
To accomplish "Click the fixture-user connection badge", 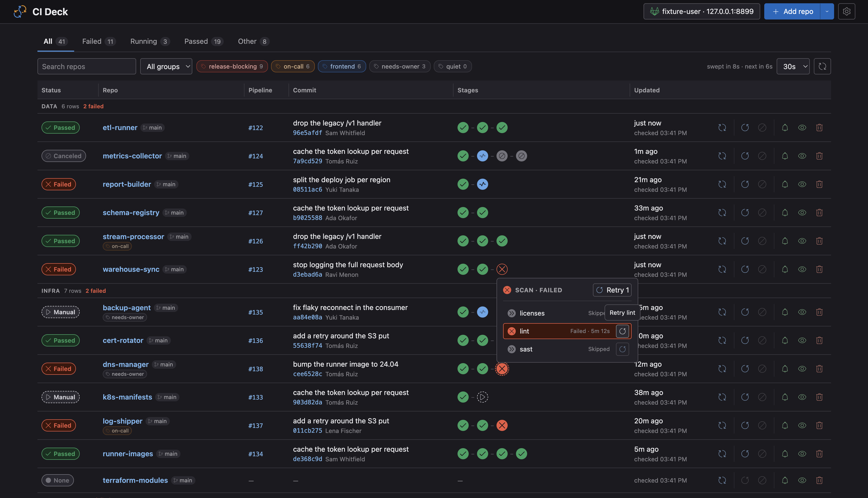I will pos(701,11).
